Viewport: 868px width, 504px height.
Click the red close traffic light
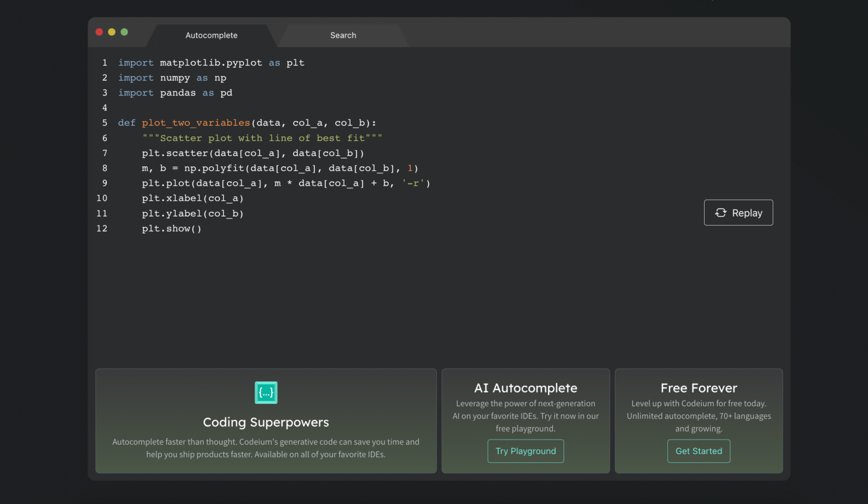click(99, 32)
